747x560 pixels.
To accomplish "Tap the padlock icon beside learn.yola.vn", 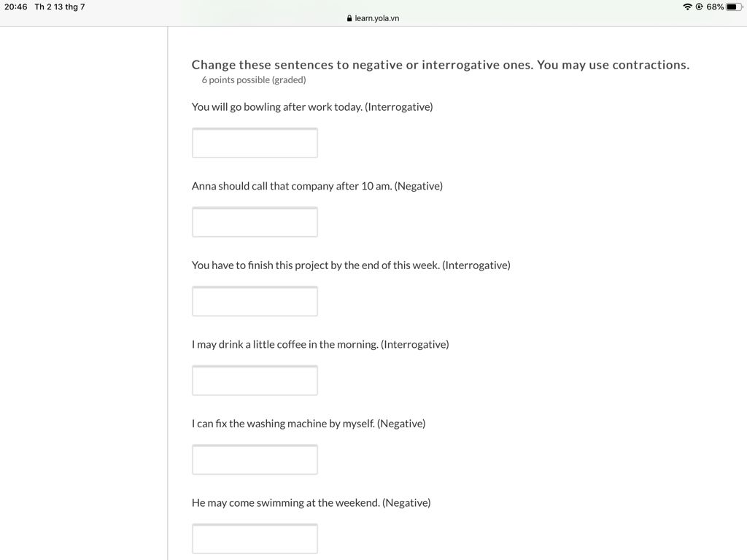I will pos(349,18).
